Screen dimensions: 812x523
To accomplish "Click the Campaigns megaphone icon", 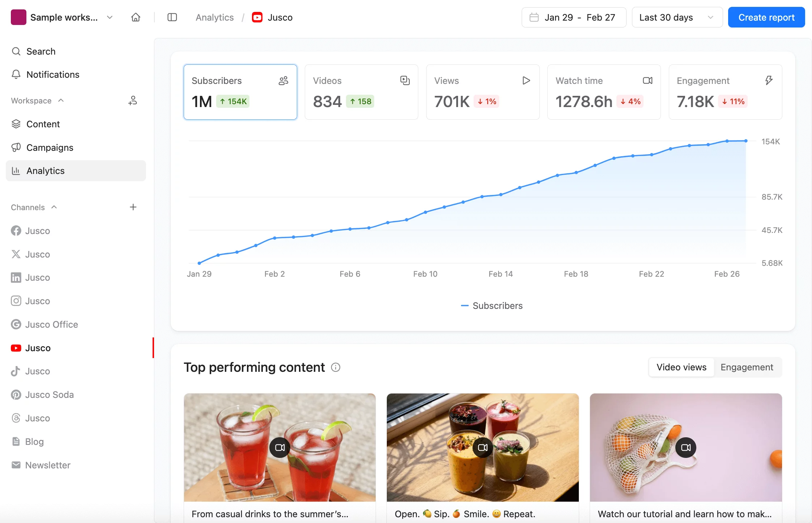I will click(x=16, y=148).
